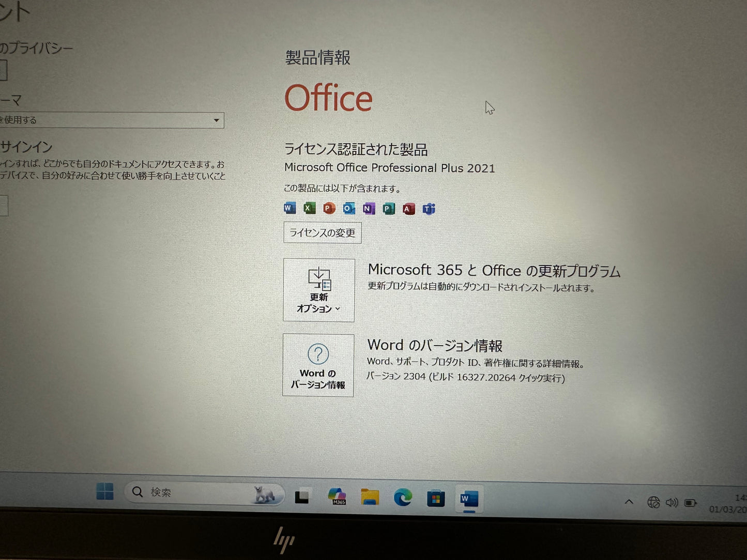Click the Publisher icon under included products
The width and height of the screenshot is (747, 560).
tap(389, 209)
